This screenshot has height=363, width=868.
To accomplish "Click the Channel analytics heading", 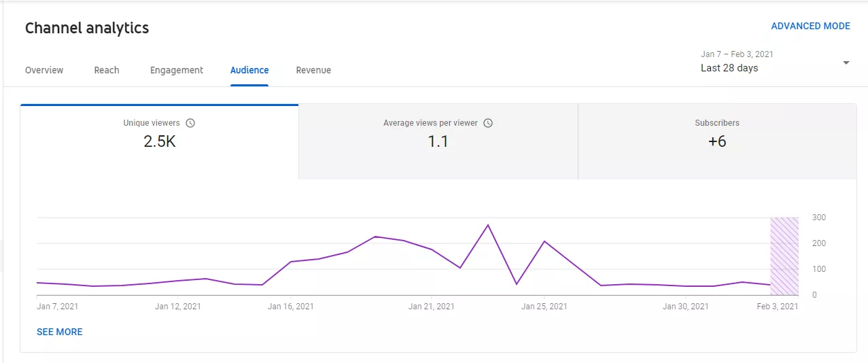I will click(87, 28).
